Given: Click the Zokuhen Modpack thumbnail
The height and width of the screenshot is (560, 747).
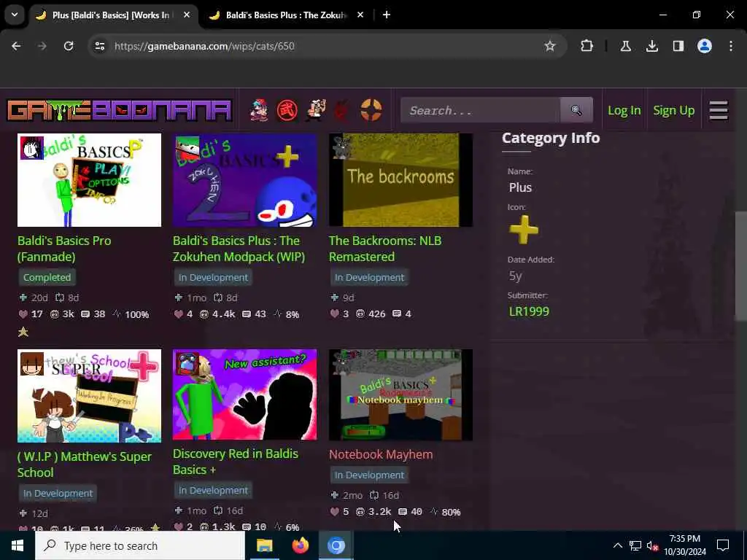Looking at the screenshot, I should click(x=244, y=180).
